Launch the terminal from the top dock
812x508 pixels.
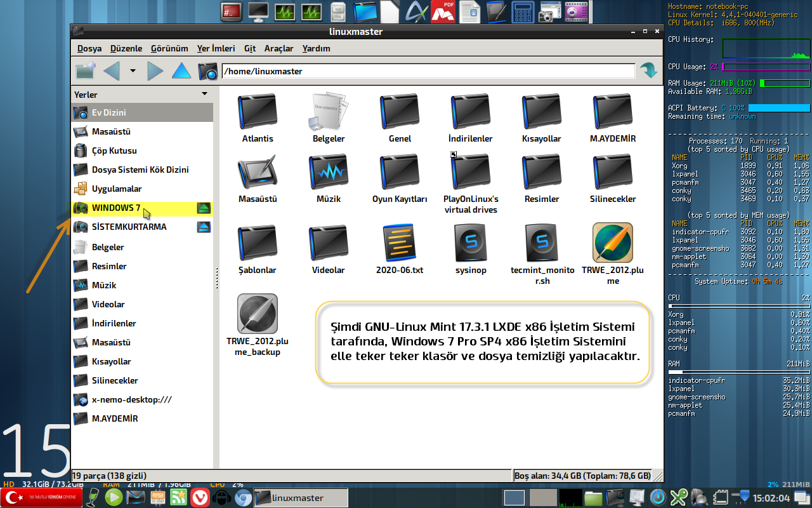point(232,11)
